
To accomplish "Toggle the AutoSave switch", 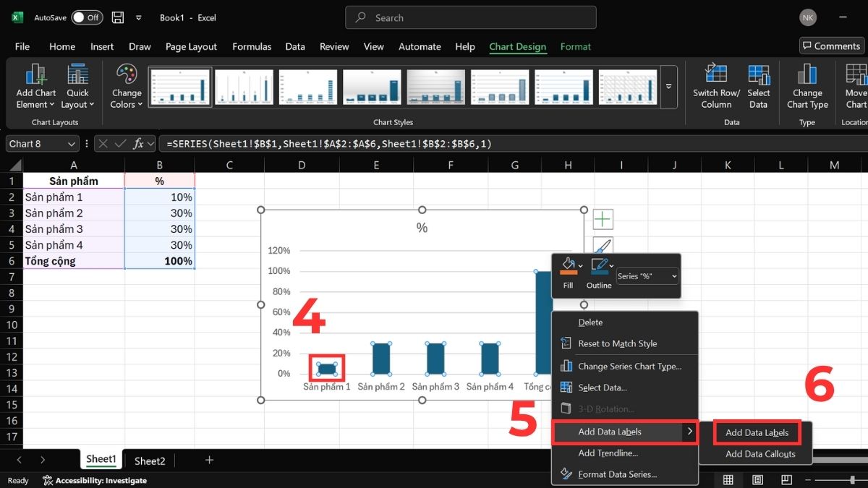I will [x=87, y=17].
